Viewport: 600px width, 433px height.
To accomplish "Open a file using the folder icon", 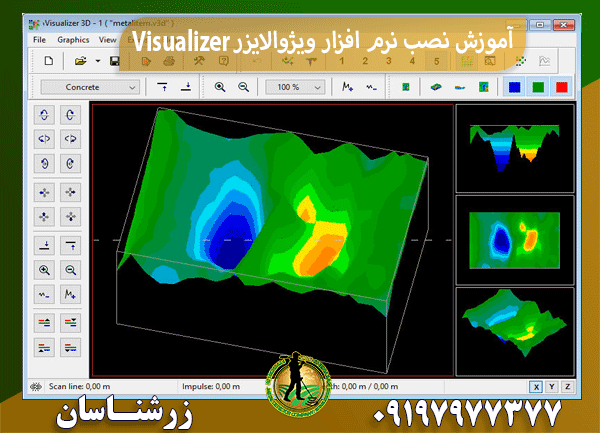I will click(x=80, y=61).
